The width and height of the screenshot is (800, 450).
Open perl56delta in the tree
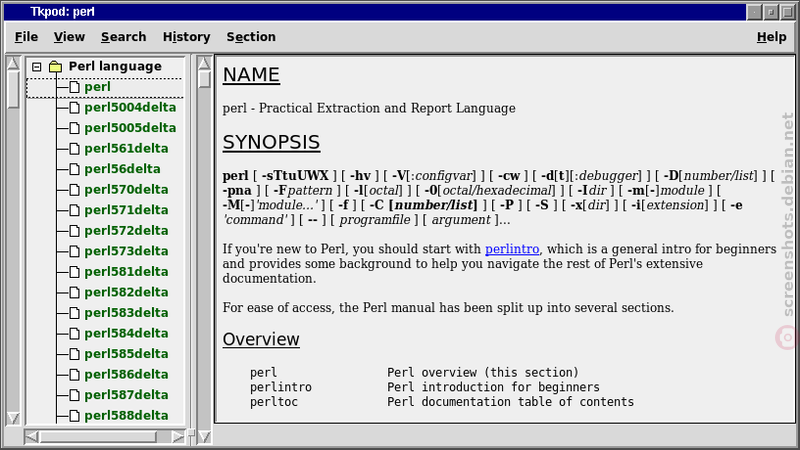122,169
